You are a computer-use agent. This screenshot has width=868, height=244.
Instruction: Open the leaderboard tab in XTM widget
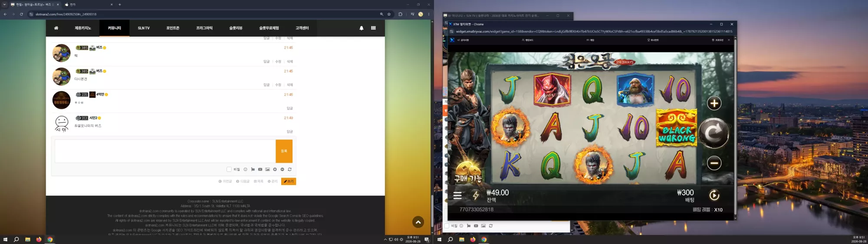point(527,40)
